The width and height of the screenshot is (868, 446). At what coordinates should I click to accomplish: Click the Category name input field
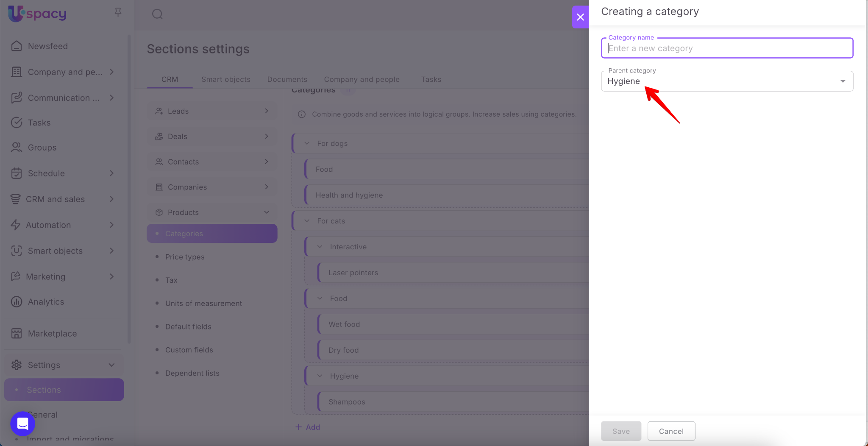tap(726, 48)
